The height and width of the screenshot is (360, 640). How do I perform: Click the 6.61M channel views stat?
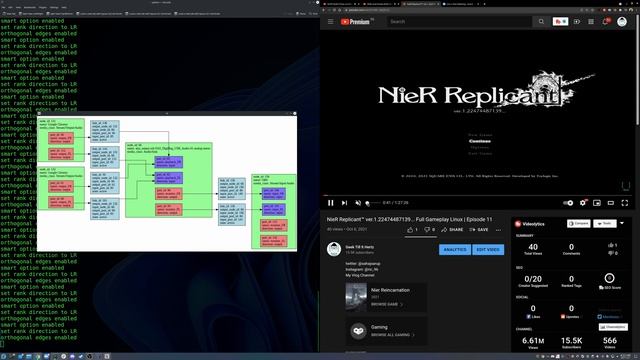point(533,342)
